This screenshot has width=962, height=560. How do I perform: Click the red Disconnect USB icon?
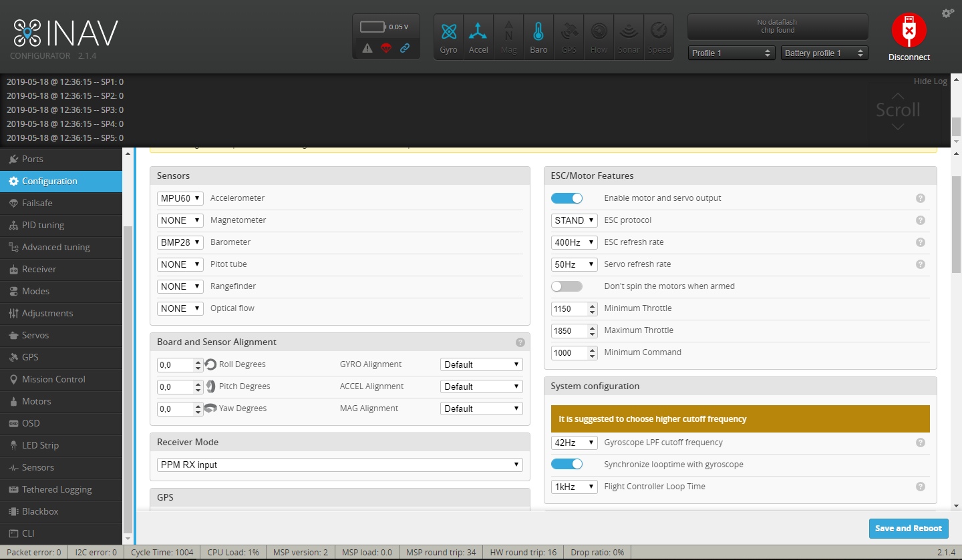(x=909, y=31)
